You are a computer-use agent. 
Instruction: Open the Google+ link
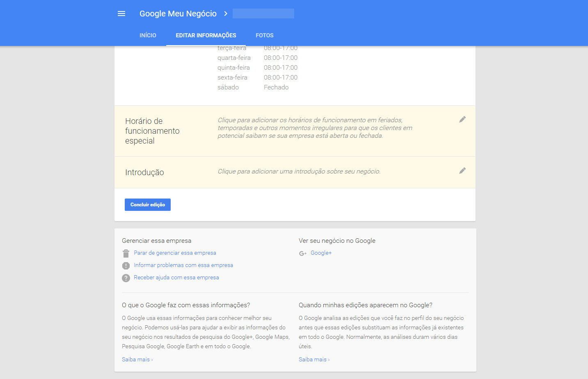pos(321,253)
